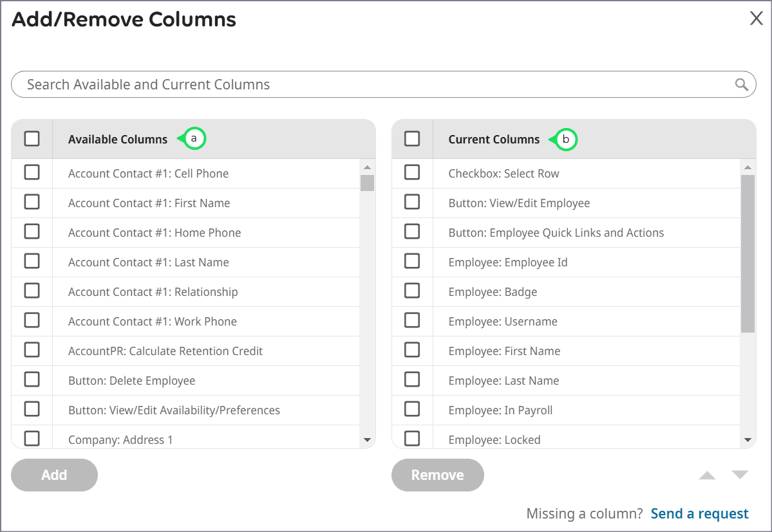Check Account Contact #1: Cell Phone
772x532 pixels.
pyautogui.click(x=32, y=172)
